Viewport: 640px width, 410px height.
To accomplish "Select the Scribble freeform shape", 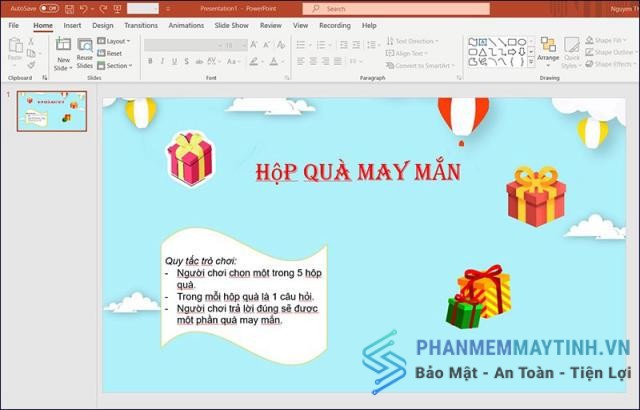I will 483,62.
